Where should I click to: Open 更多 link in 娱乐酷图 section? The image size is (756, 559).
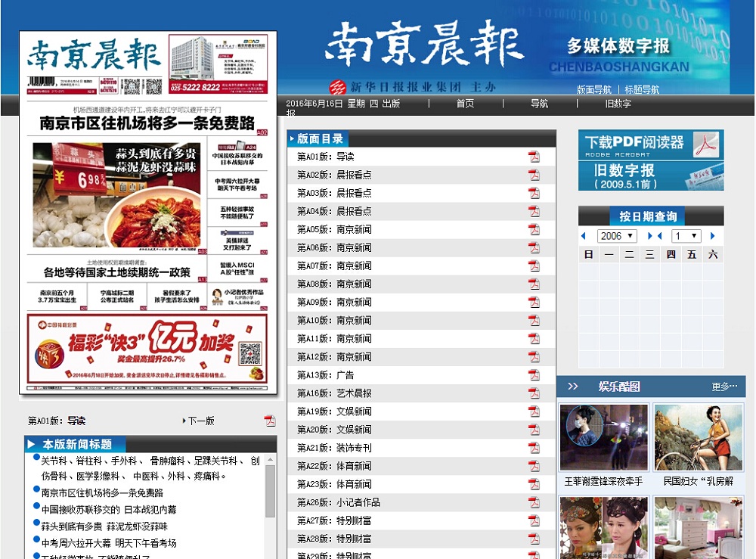point(724,387)
